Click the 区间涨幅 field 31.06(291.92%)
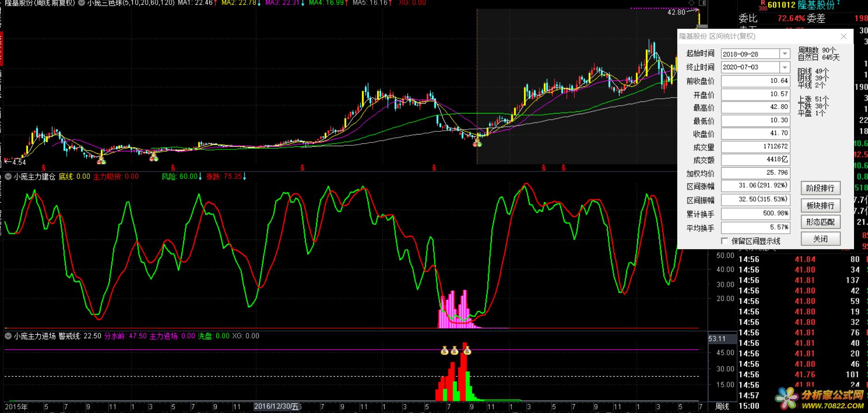Image resolution: width=868 pixels, height=413 pixels. [755, 185]
